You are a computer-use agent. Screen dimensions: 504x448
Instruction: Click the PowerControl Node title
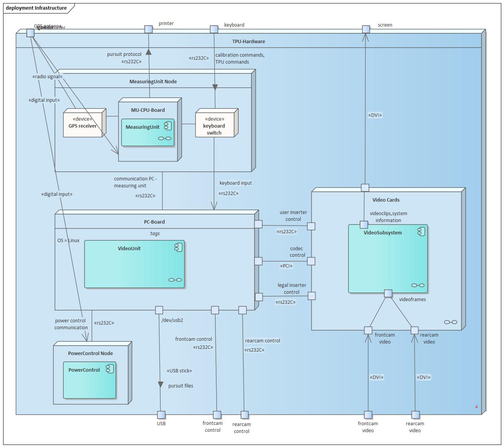tap(91, 354)
